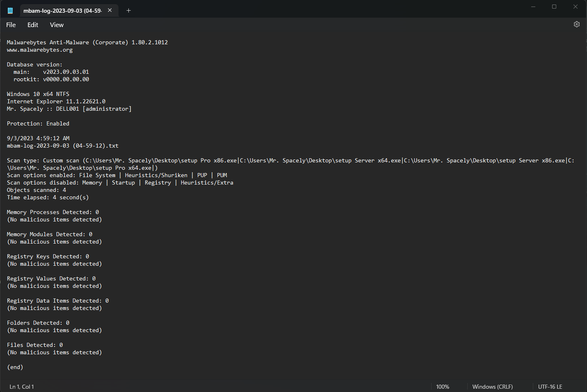Viewport: 587px width, 392px height.
Task: Click on 'Objects scanned: 4' line
Action: tap(37, 190)
